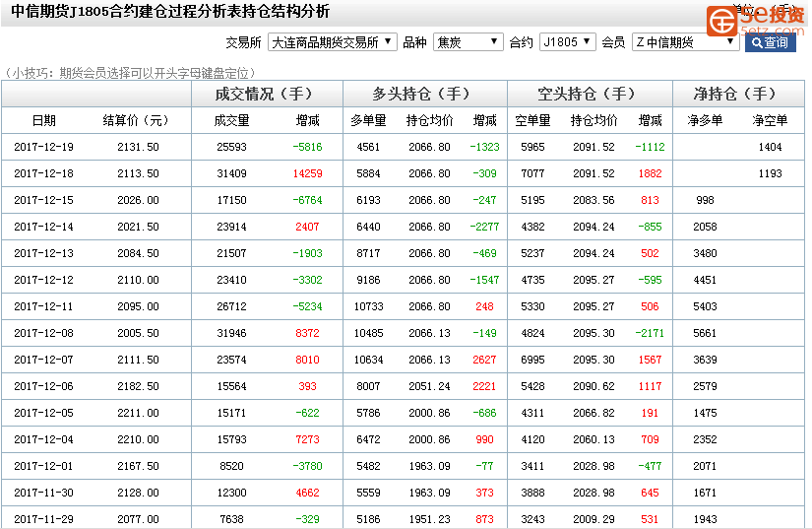Click volume value 8520
This screenshot has height=529, width=812.
(231, 466)
